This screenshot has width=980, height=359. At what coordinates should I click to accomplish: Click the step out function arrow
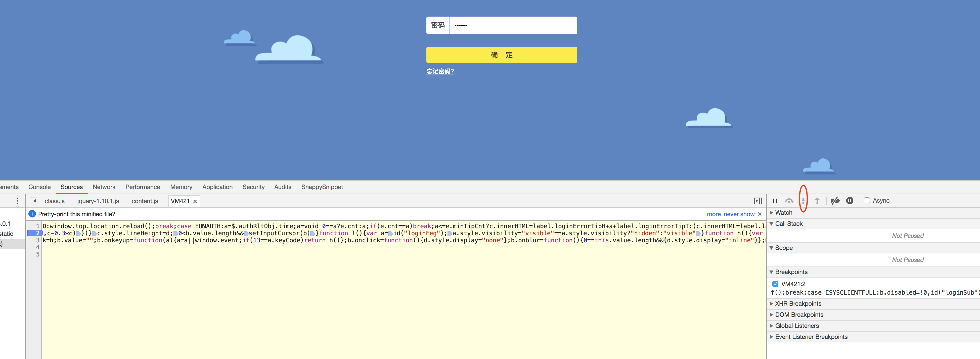click(817, 201)
